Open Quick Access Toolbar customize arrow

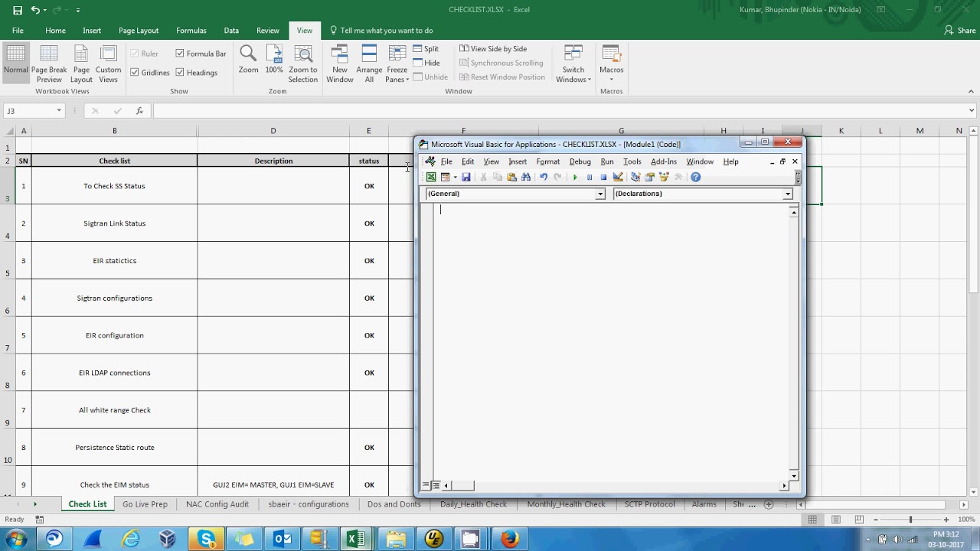pos(78,10)
